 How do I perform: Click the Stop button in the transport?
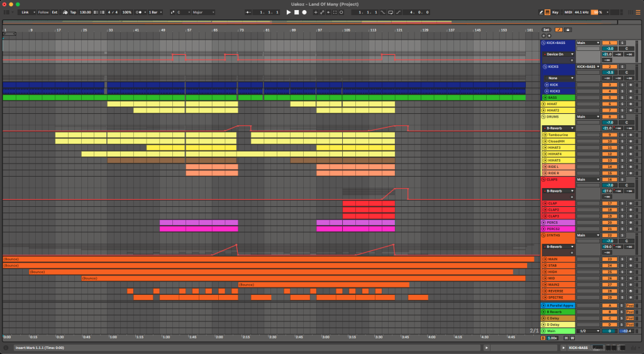[x=297, y=13]
